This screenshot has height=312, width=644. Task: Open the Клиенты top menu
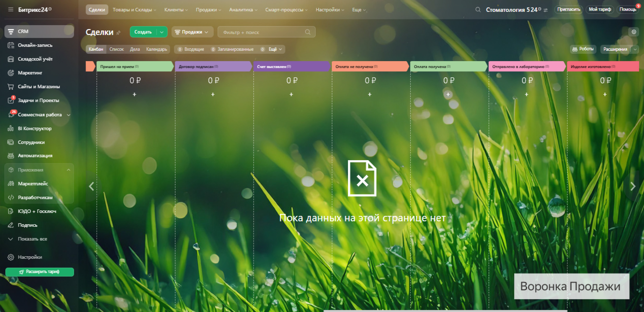click(x=176, y=10)
